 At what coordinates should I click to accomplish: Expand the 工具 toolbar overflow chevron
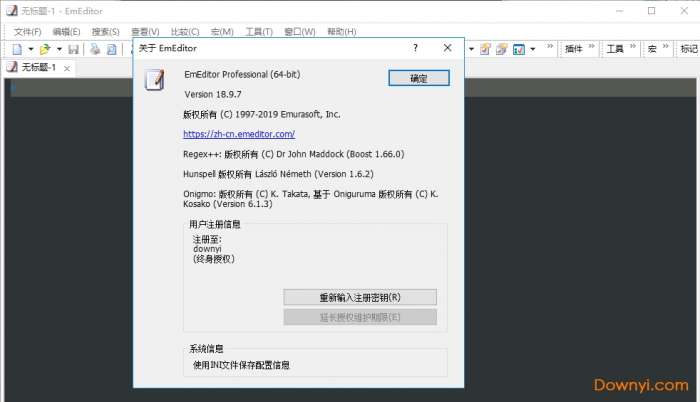[633, 46]
